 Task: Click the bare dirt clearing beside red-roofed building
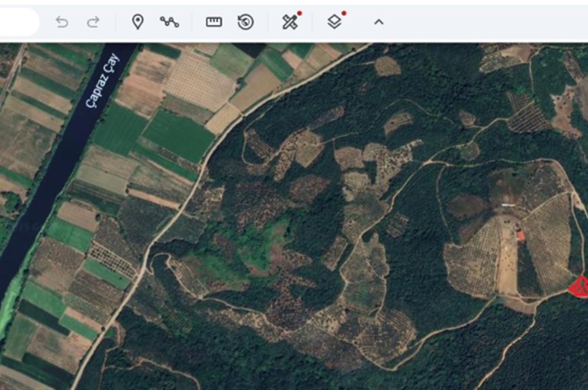pyautogui.click(x=507, y=258)
